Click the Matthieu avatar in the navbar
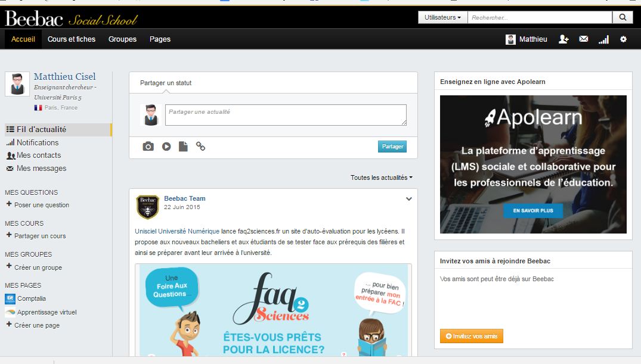 (510, 39)
